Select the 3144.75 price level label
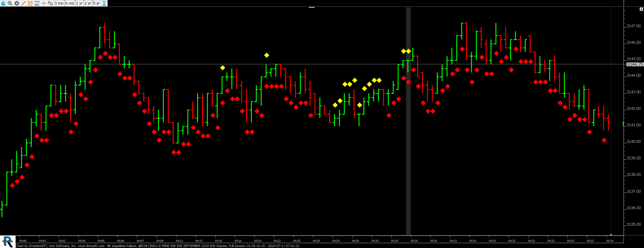The height and width of the screenshot is (248, 644). pos(635,65)
